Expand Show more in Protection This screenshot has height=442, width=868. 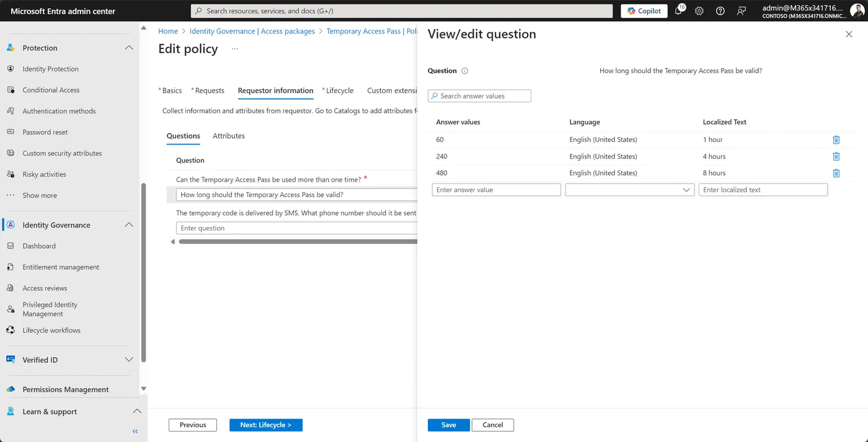pos(40,195)
